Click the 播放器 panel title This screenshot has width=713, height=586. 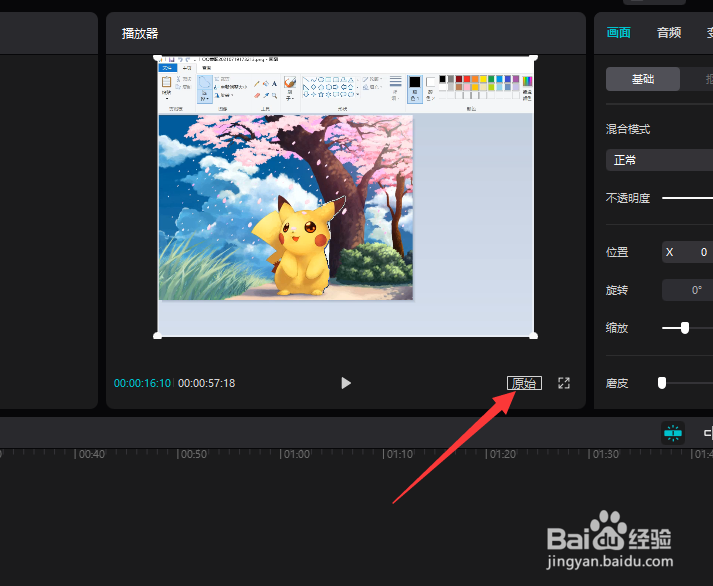coord(140,33)
